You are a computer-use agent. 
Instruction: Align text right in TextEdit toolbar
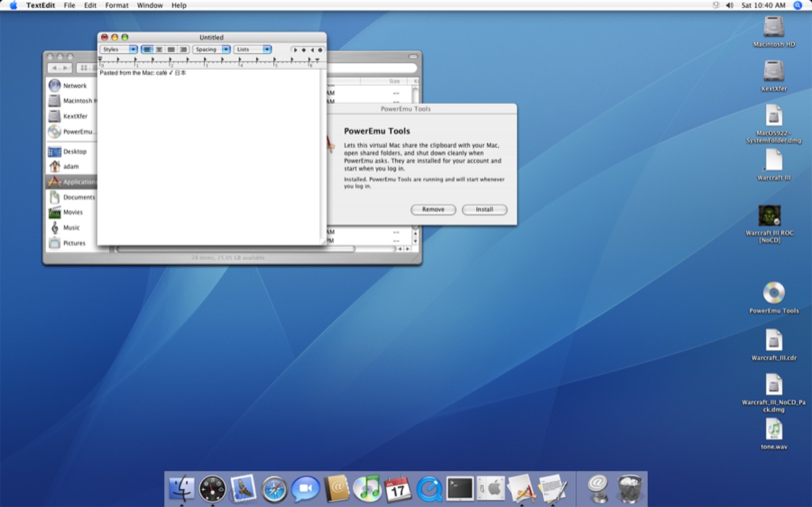(x=183, y=49)
